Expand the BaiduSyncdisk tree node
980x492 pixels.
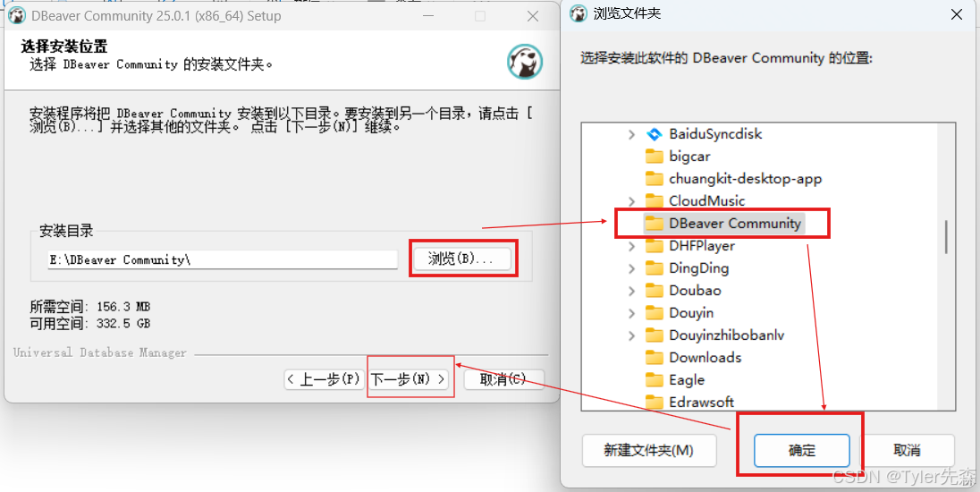[631, 134]
